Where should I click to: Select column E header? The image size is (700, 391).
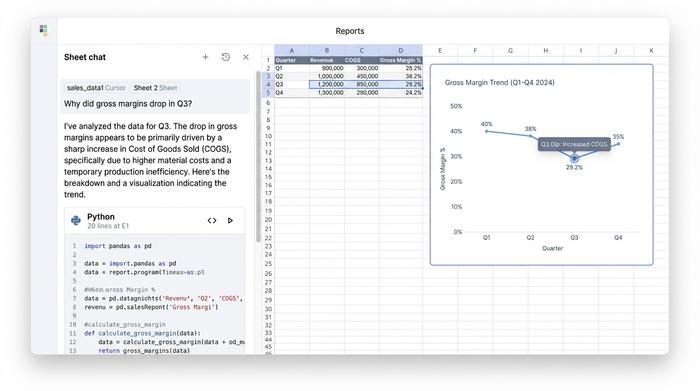pyautogui.click(x=440, y=50)
